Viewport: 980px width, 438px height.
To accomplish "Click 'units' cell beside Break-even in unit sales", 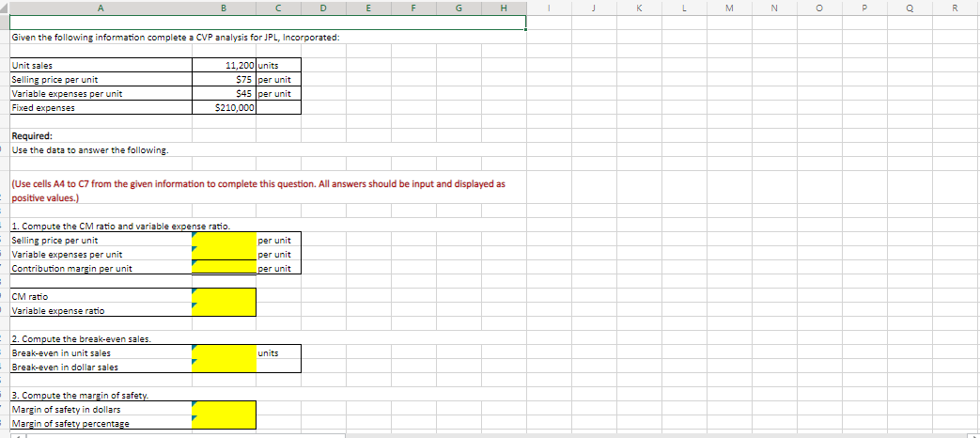I will (x=278, y=352).
